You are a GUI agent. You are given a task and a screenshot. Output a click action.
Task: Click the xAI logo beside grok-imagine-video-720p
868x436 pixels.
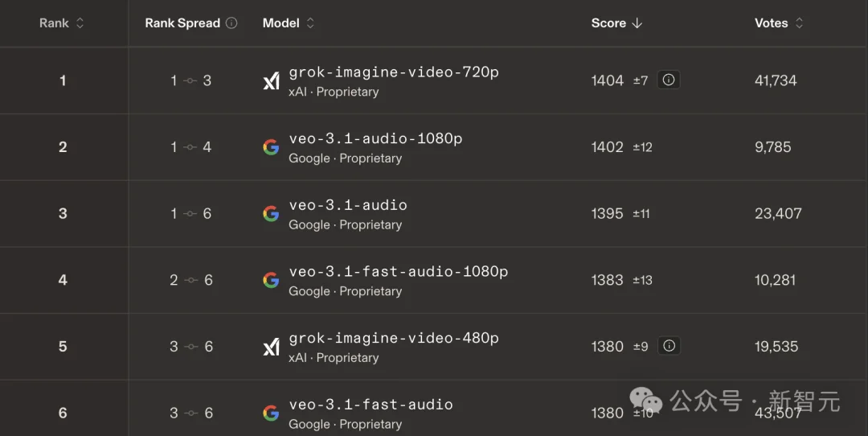[x=272, y=81]
